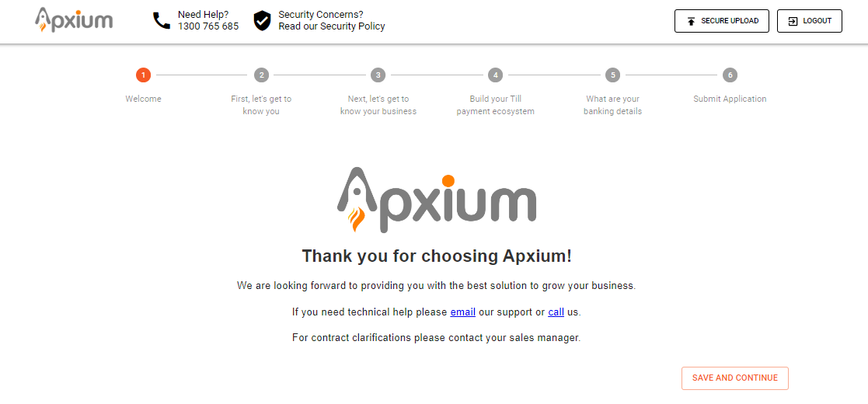Click the security shield checkmark icon
The image size is (868, 404).
263,21
